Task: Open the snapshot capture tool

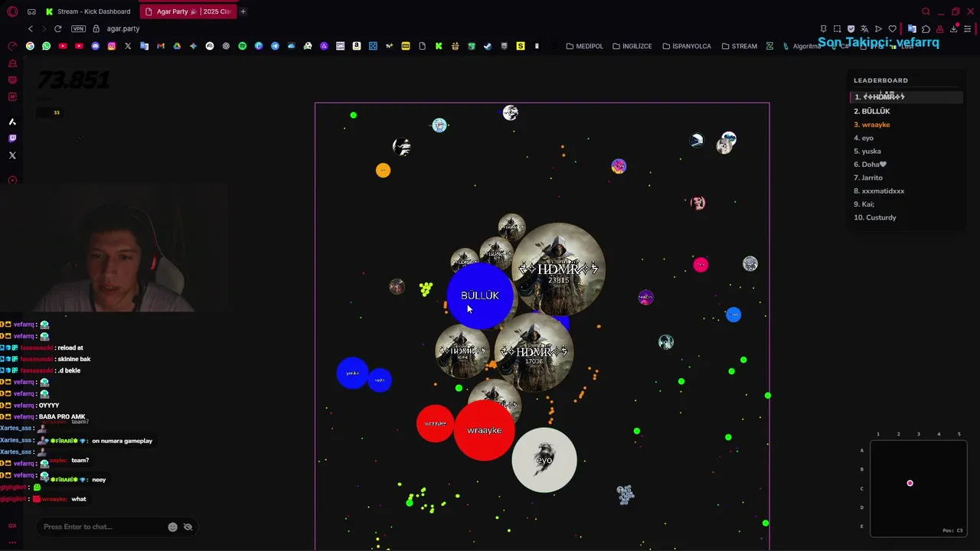Action: click(x=837, y=28)
